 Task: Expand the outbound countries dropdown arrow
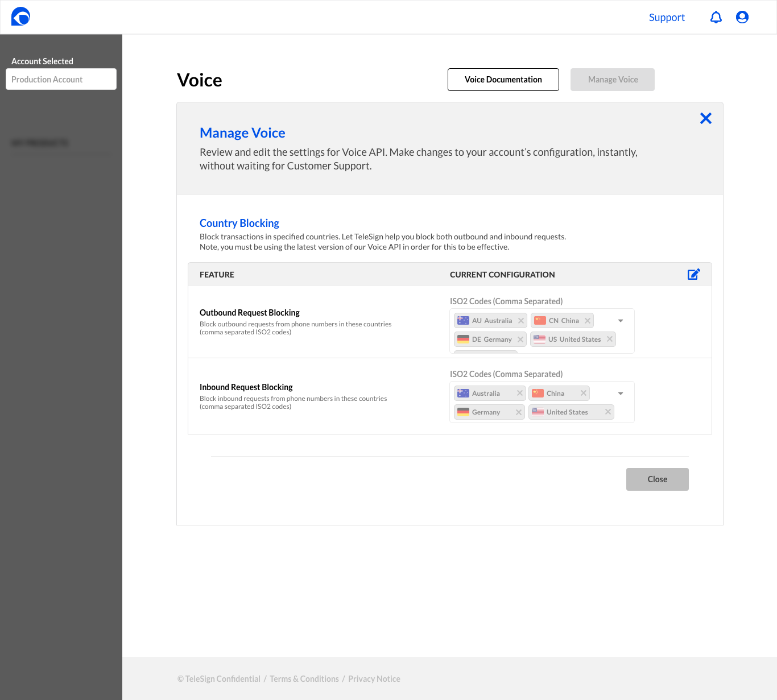point(621,321)
